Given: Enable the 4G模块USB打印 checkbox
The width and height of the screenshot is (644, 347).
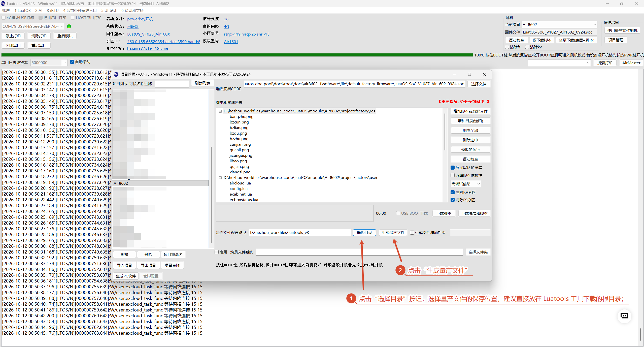Looking at the screenshot, I should click(x=4, y=18).
